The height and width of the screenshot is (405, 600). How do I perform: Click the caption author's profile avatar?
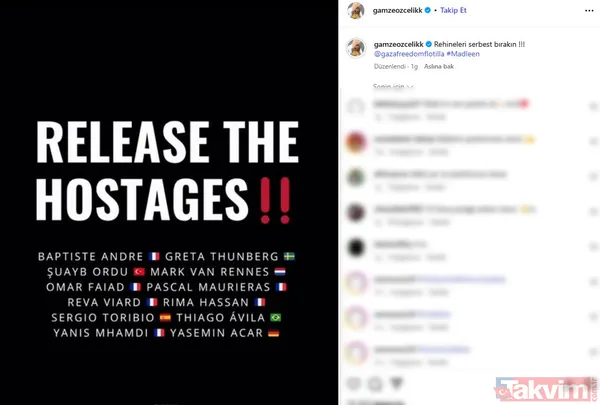click(x=356, y=48)
